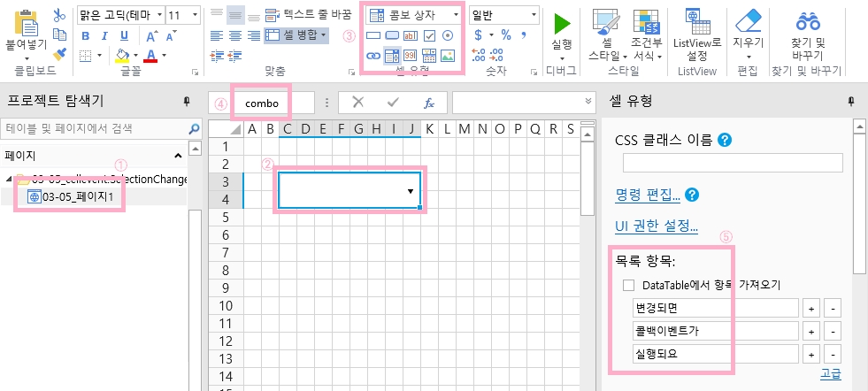This screenshot has width=868, height=391.
Task: Click the eraser 지우기 icon
Action: pyautogui.click(x=748, y=21)
